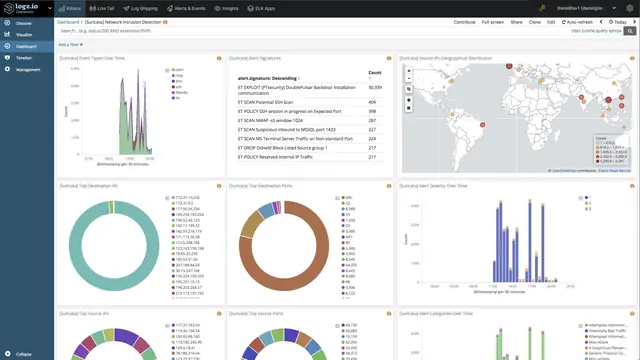The width and height of the screenshot is (640, 360).
Task: Open the Log Shipping tab
Action: [140, 8]
